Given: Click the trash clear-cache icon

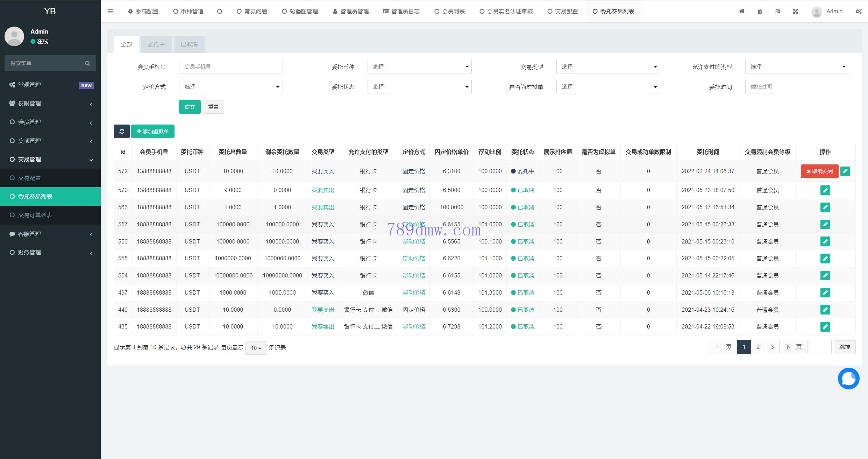Looking at the screenshot, I should (760, 11).
